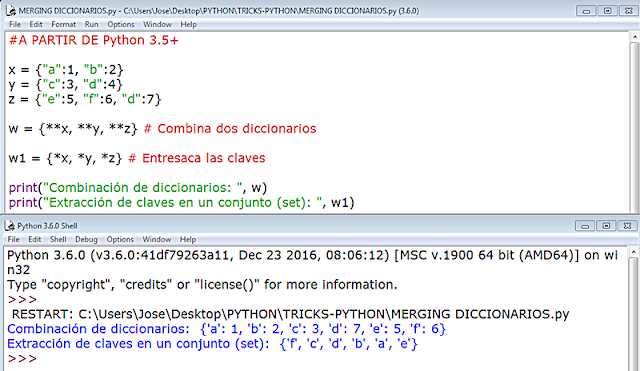Image resolution: width=640 pixels, height=371 pixels.
Task: Click 'Type "copyright", "credits"' info line
Action: [x=202, y=284]
